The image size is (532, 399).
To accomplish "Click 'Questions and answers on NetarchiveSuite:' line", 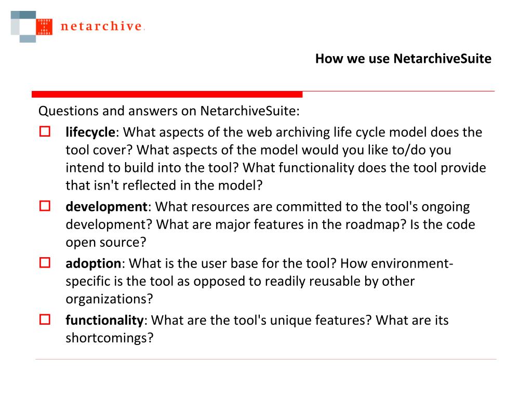I will [169, 111].
